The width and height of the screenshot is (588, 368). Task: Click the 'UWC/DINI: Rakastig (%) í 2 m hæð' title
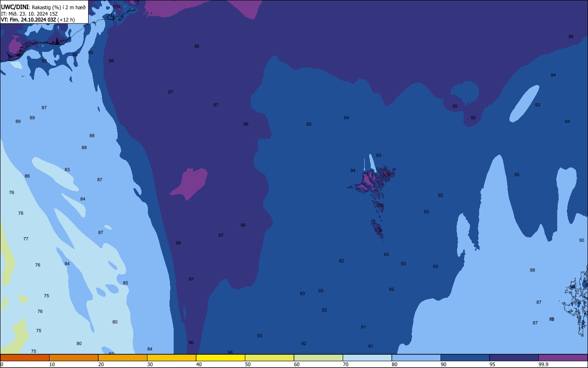click(x=43, y=7)
